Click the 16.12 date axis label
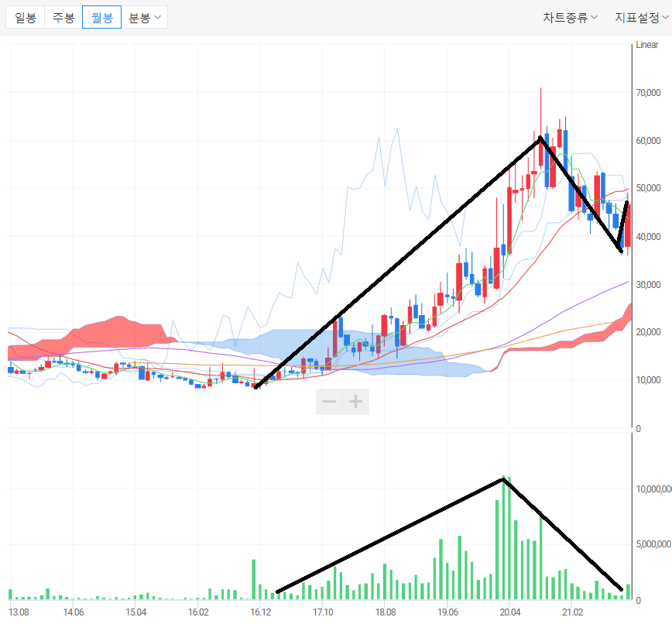The width and height of the screenshot is (672, 624). (x=261, y=612)
